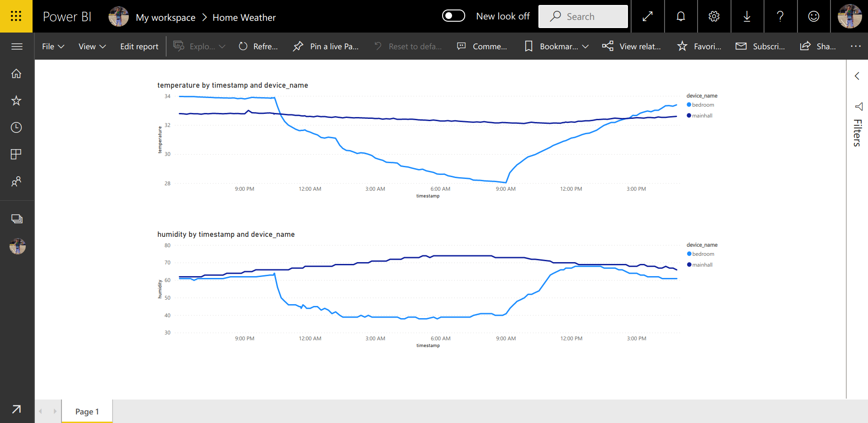Viewport: 868px width, 423px height.
Task: Open feedback smiley icon
Action: tap(814, 16)
